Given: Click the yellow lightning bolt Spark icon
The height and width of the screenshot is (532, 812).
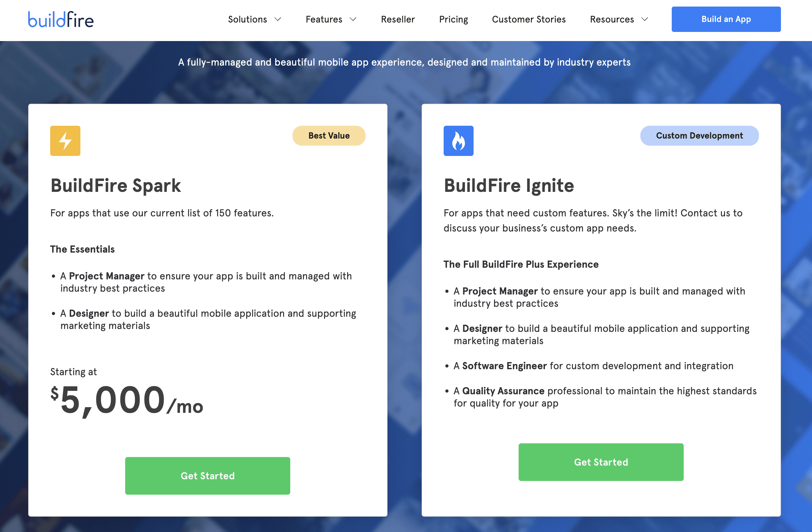Looking at the screenshot, I should (65, 141).
